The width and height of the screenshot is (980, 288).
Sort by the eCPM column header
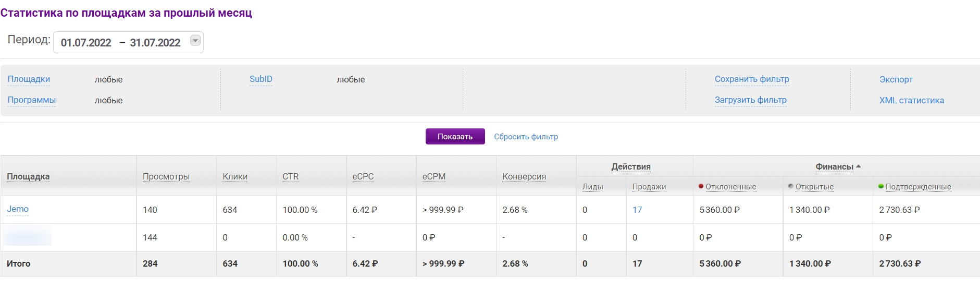(x=433, y=176)
